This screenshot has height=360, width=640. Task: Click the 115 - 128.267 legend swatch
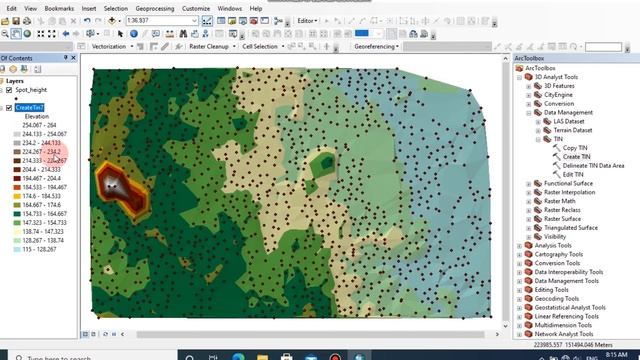pyautogui.click(x=17, y=249)
